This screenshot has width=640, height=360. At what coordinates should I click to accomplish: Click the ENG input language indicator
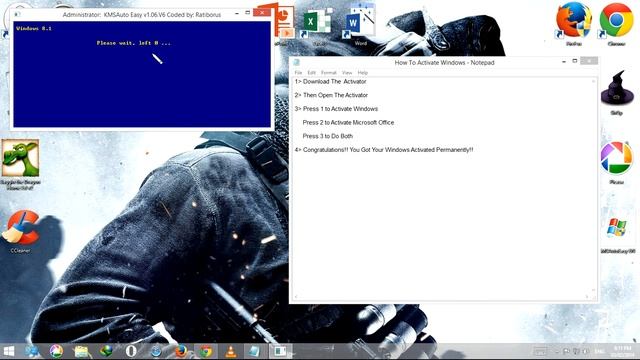point(599,351)
